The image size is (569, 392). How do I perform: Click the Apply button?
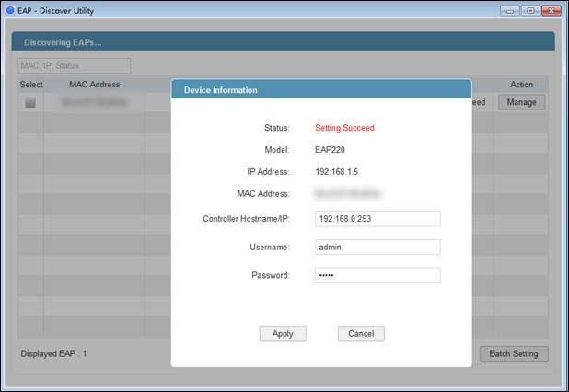[283, 334]
